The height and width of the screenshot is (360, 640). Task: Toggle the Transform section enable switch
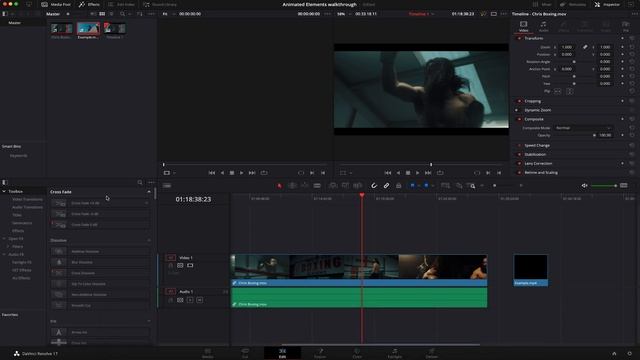pos(519,38)
